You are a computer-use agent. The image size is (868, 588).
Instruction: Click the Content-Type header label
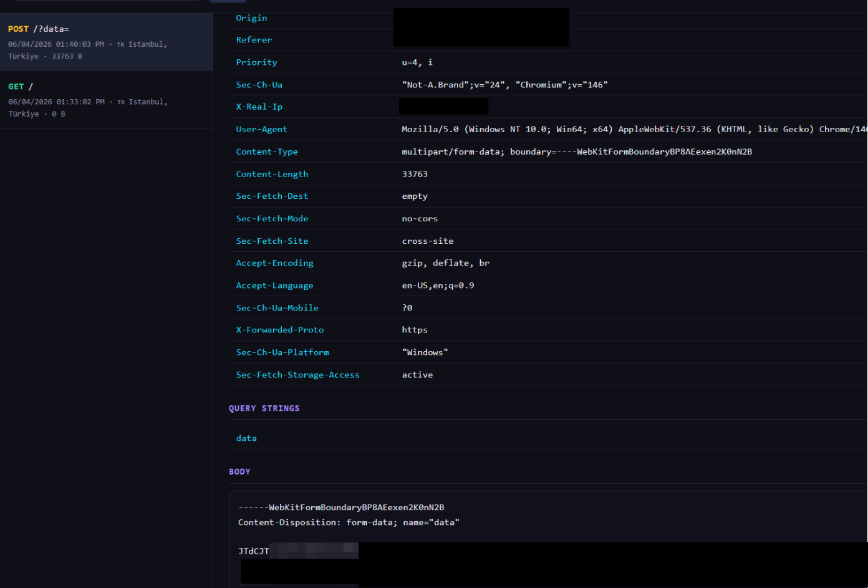coord(267,152)
